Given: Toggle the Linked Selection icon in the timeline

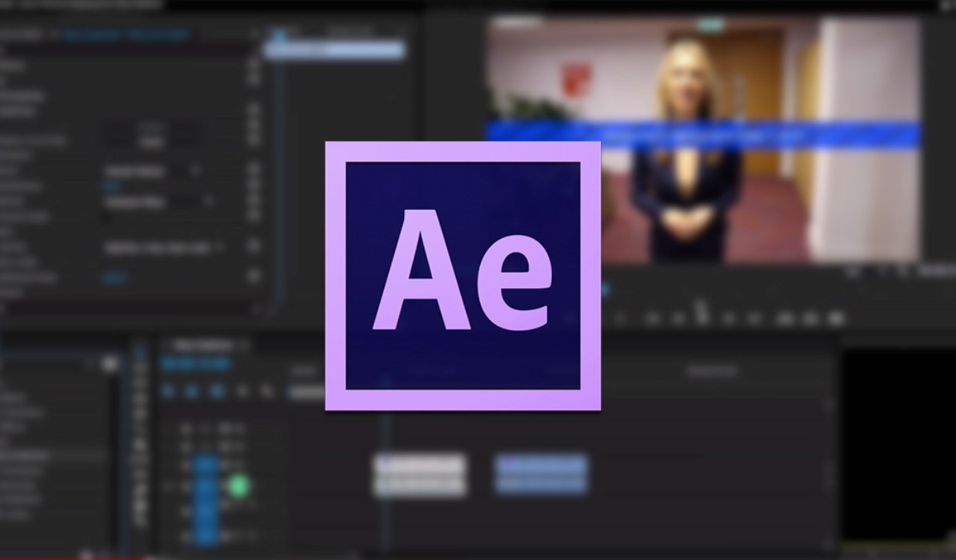Looking at the screenshot, I should click(x=217, y=391).
